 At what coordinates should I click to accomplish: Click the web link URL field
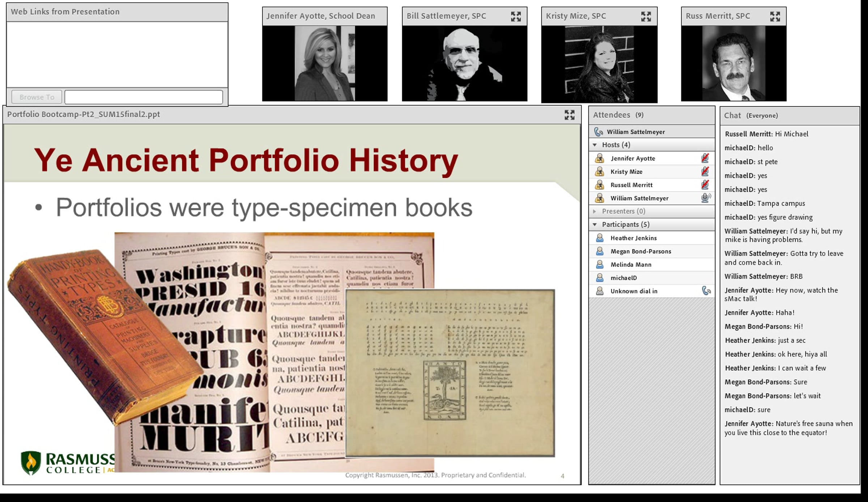pyautogui.click(x=144, y=97)
